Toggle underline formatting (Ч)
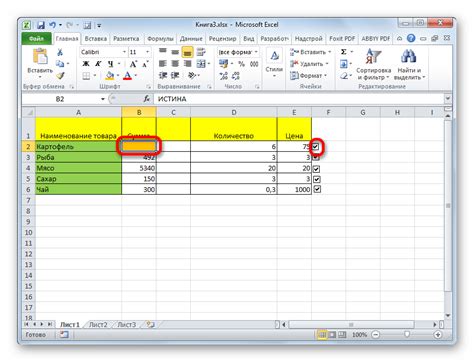The width and height of the screenshot is (474, 362). click(110, 64)
